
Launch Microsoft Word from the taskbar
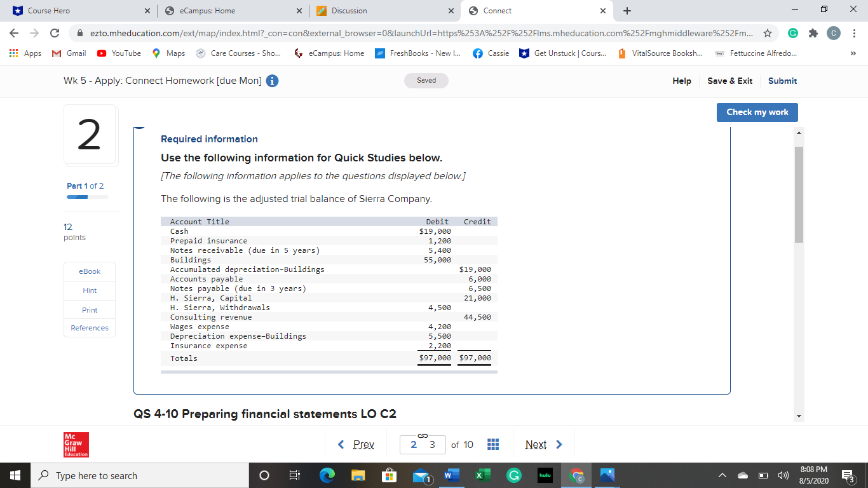(x=452, y=475)
